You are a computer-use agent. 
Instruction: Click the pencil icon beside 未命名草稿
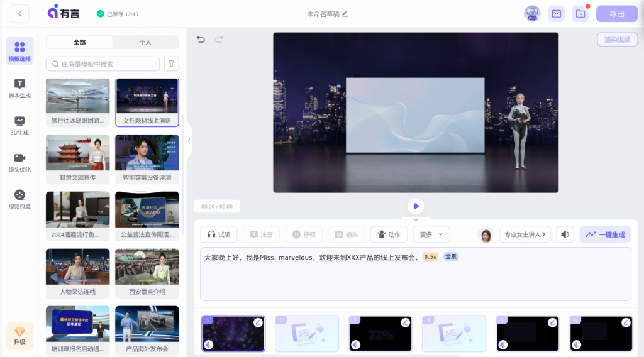click(345, 14)
